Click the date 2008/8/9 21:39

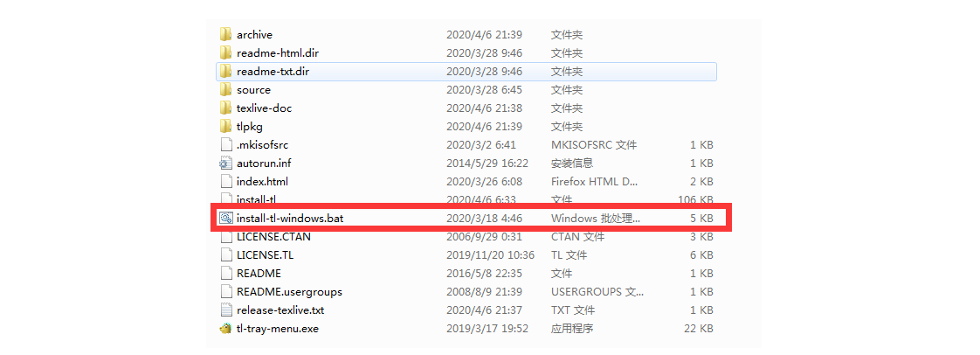(x=484, y=292)
